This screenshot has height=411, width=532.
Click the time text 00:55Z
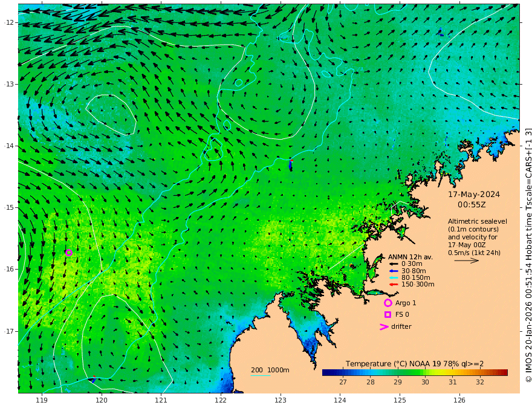[472, 205]
